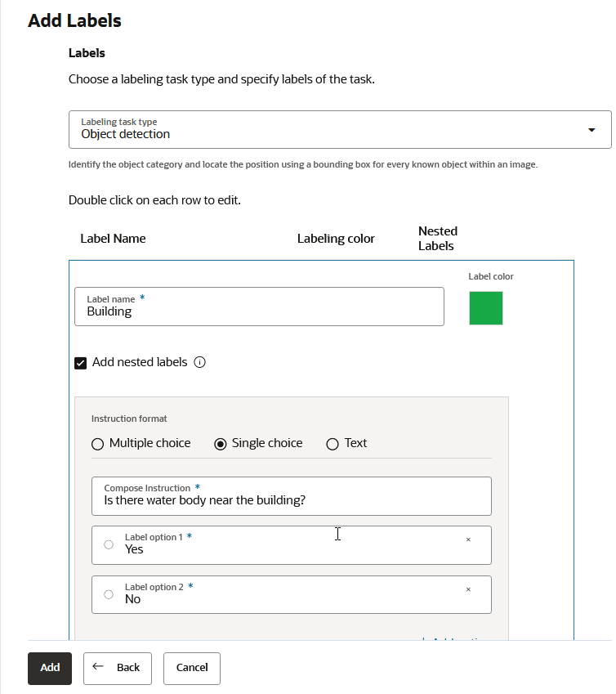This screenshot has width=616, height=694.
Task: Edit the Label name field containing Building
Action: (x=259, y=307)
